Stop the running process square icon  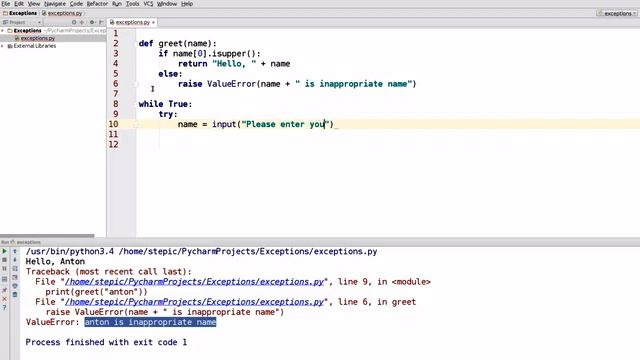click(4, 260)
